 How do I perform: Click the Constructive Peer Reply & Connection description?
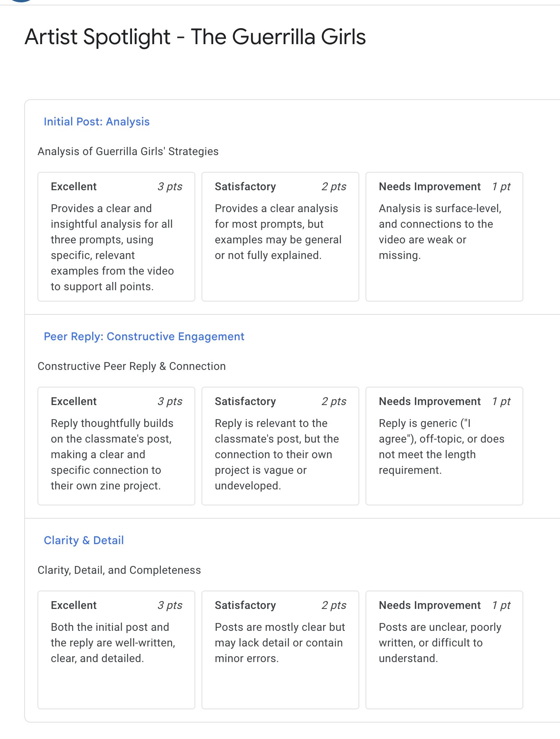click(x=131, y=366)
